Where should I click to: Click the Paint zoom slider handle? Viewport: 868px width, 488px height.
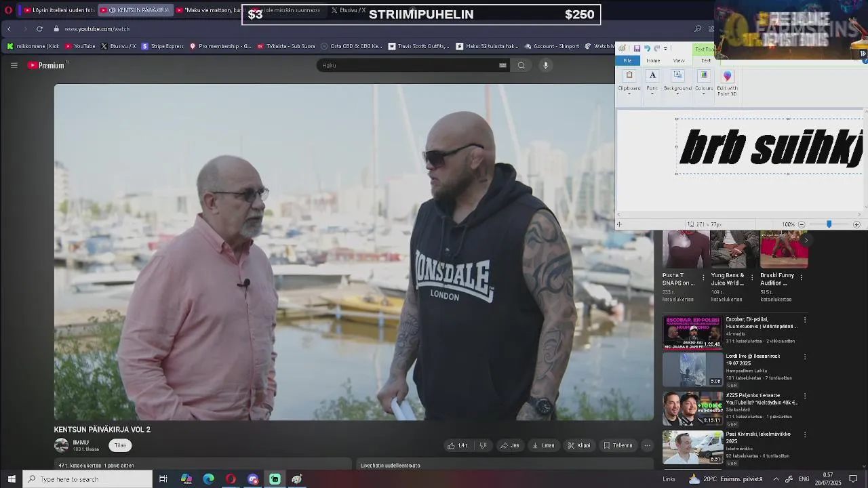click(829, 224)
